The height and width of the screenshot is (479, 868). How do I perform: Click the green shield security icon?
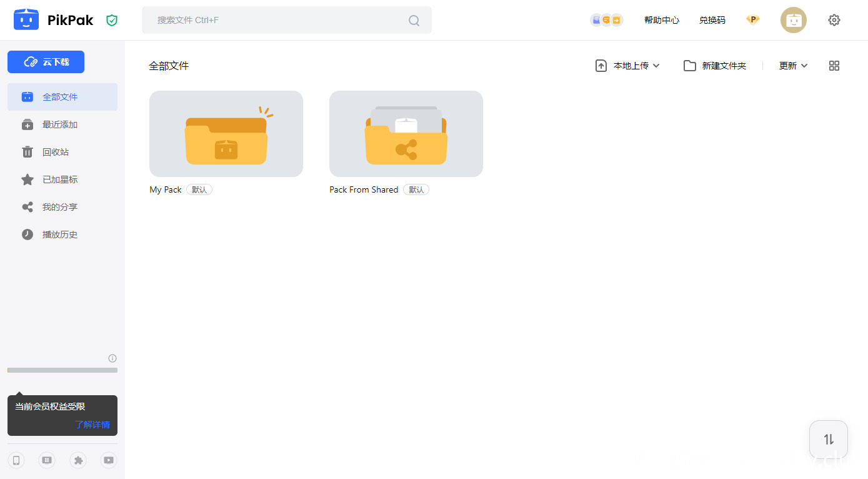112,21
